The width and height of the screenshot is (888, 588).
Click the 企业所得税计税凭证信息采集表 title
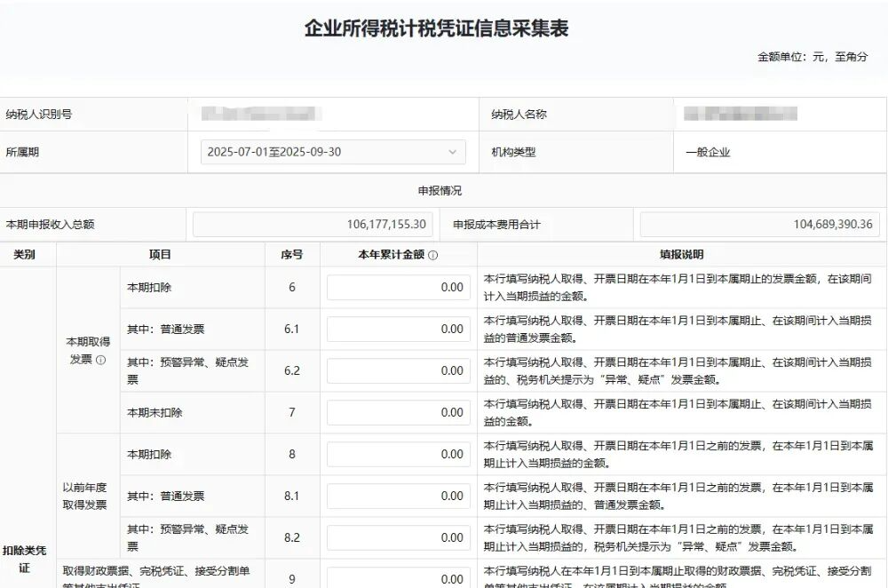coord(437,28)
